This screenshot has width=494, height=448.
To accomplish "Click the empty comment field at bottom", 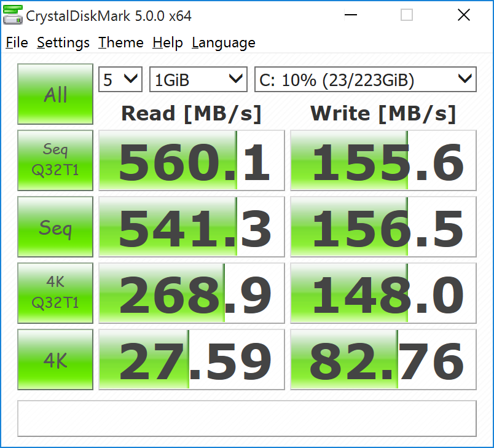I will click(x=247, y=419).
